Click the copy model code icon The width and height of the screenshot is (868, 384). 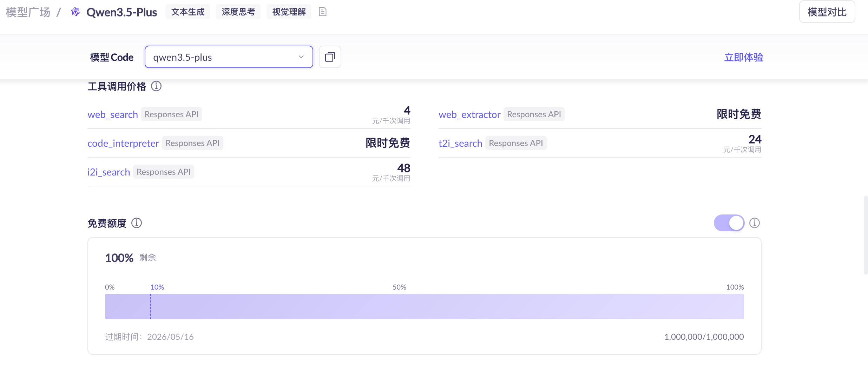(x=330, y=57)
